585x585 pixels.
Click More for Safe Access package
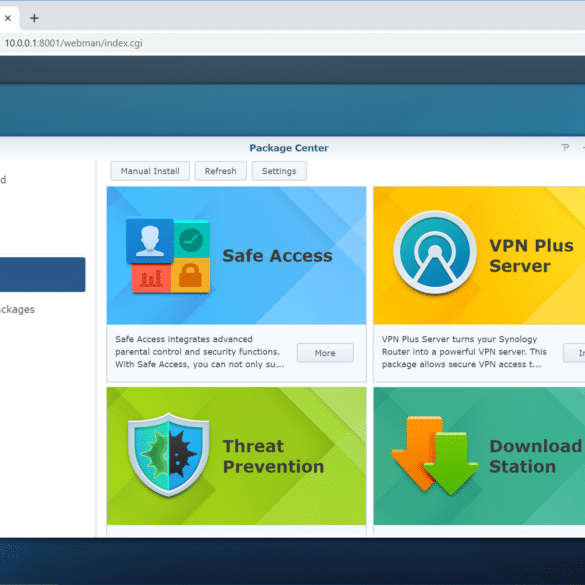click(325, 353)
